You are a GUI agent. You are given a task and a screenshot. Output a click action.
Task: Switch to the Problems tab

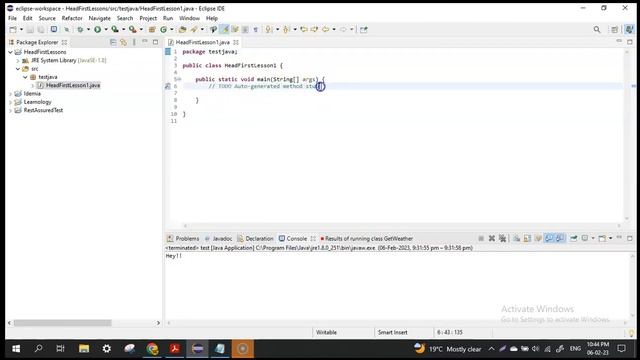tap(183, 238)
